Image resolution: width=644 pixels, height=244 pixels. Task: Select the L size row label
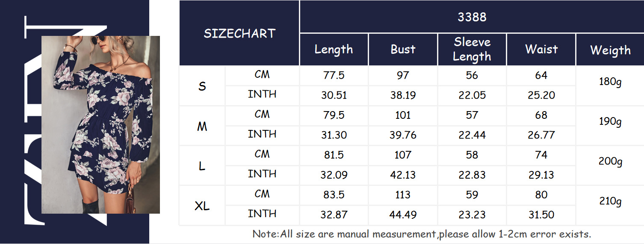[x=202, y=166]
